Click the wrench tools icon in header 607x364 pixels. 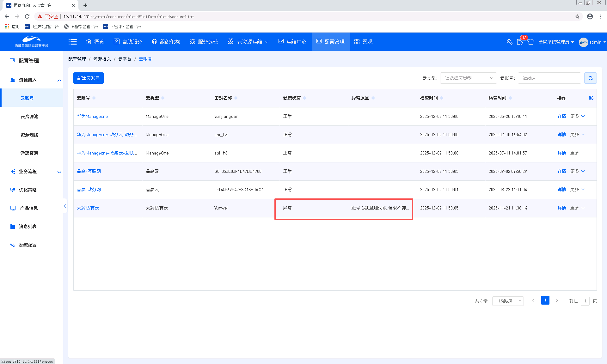[x=509, y=42]
